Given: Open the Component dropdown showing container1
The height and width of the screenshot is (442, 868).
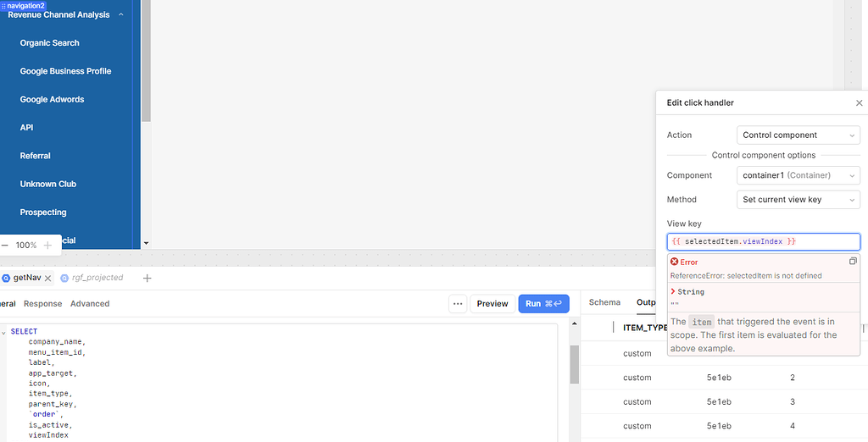Looking at the screenshot, I should pos(798,175).
